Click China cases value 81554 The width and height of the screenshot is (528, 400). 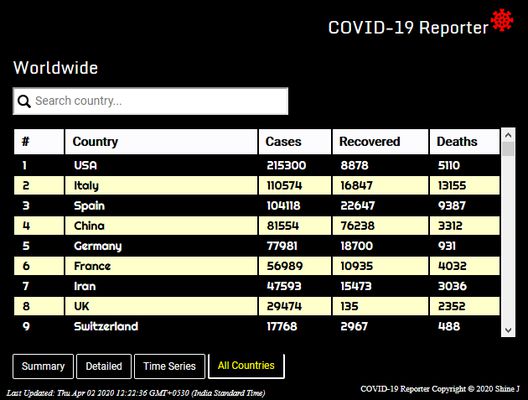(283, 226)
